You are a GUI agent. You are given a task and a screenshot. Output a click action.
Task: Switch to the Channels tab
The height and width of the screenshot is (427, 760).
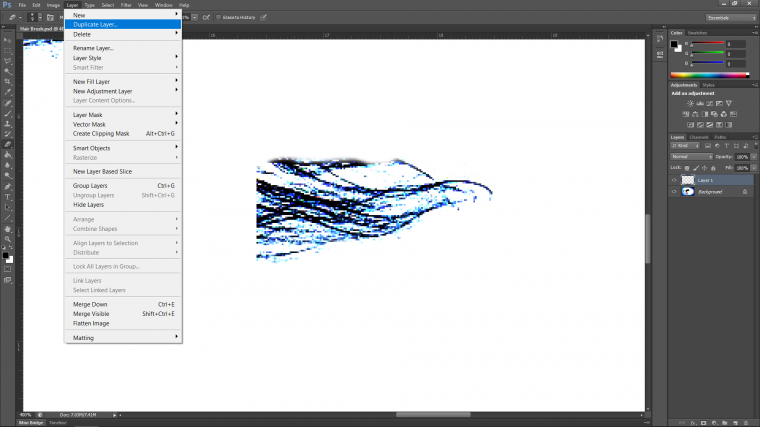pos(698,137)
